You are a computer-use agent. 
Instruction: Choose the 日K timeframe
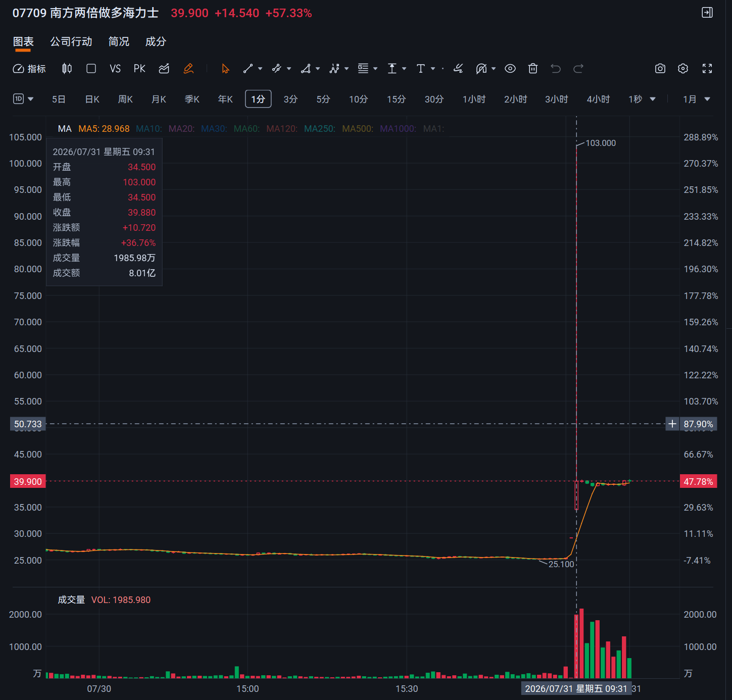point(92,99)
